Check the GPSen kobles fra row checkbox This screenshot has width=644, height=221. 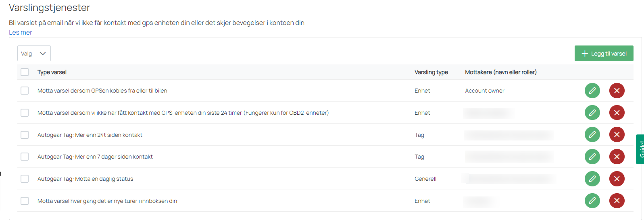[25, 91]
